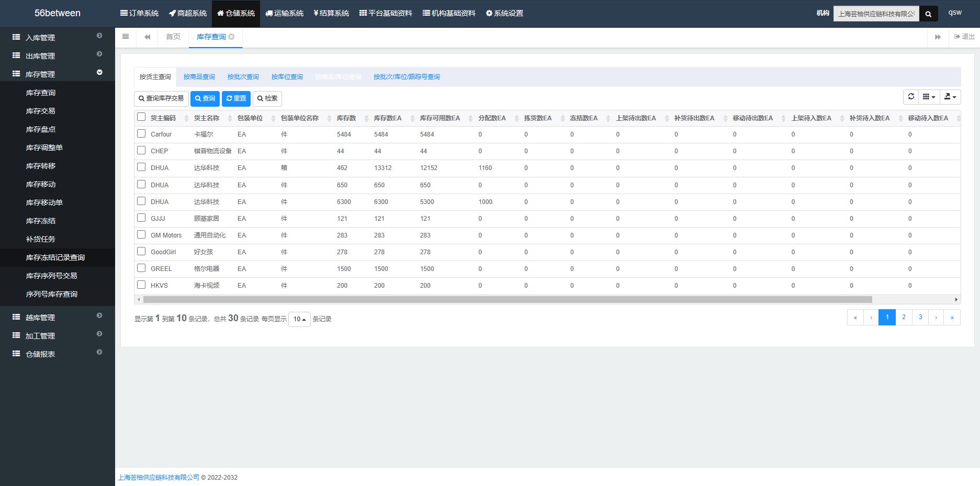Sort by 分配数EA column sort icon
980x486 pixels.
[516, 119]
